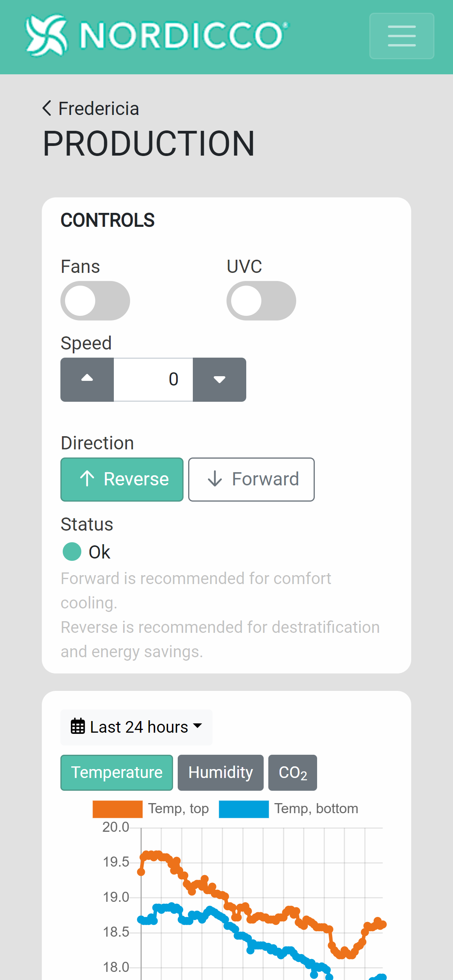The width and height of the screenshot is (453, 980).
Task: Toggle the blue Temp, bottom legend swatch
Action: pyautogui.click(x=244, y=809)
